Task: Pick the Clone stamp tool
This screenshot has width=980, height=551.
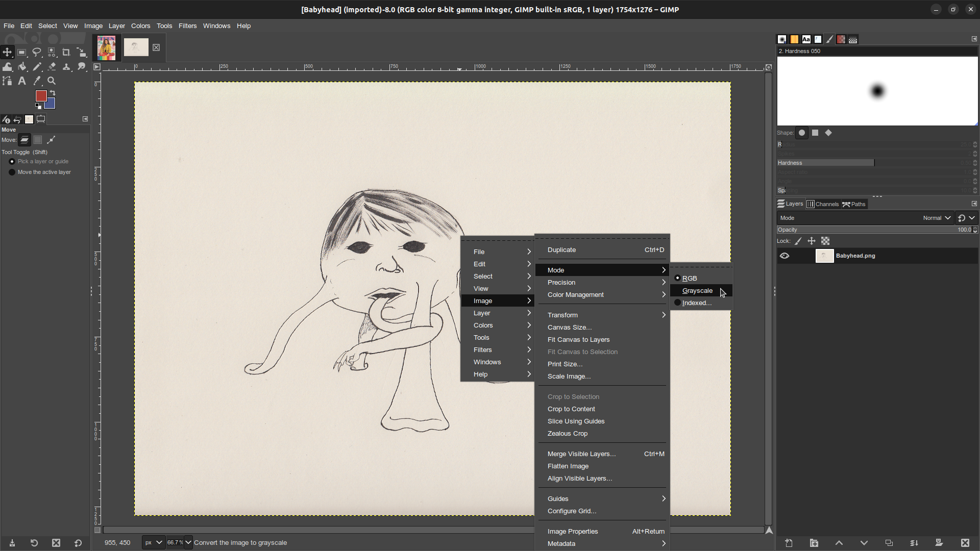Action: tap(66, 66)
